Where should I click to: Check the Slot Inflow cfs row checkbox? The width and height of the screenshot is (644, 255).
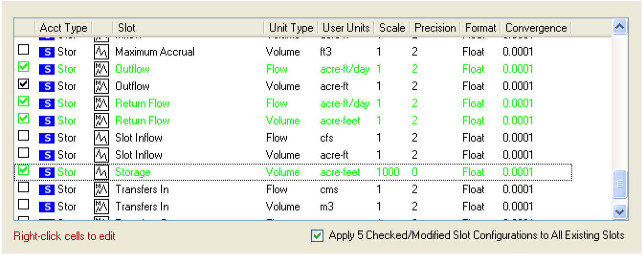point(23,136)
